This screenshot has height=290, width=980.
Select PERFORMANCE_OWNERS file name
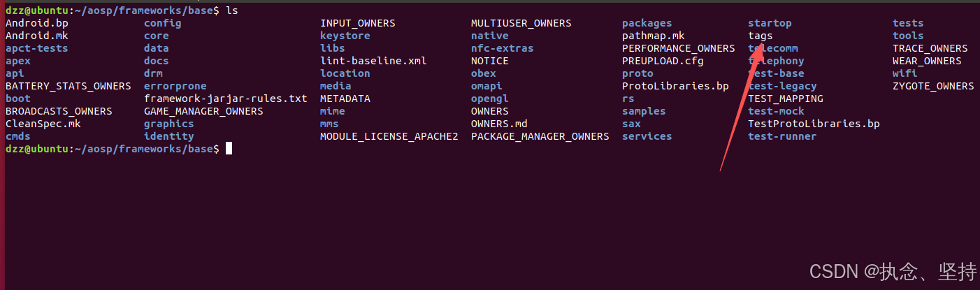pos(679,48)
